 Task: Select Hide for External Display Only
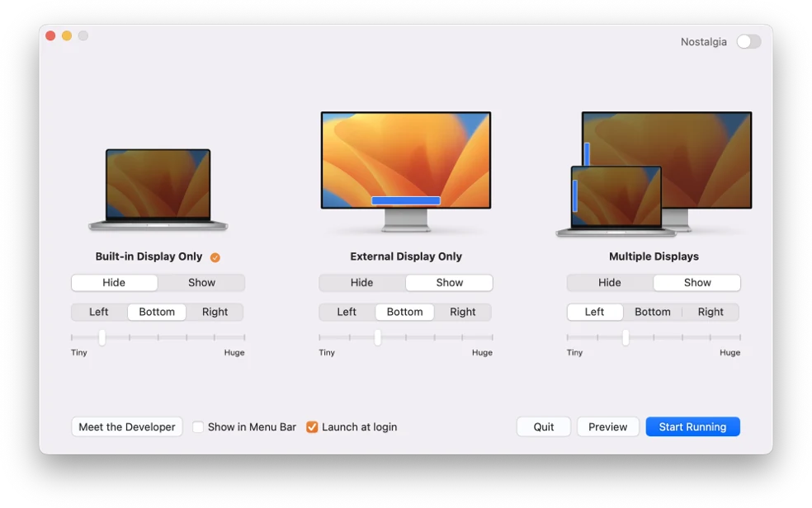pos(361,283)
